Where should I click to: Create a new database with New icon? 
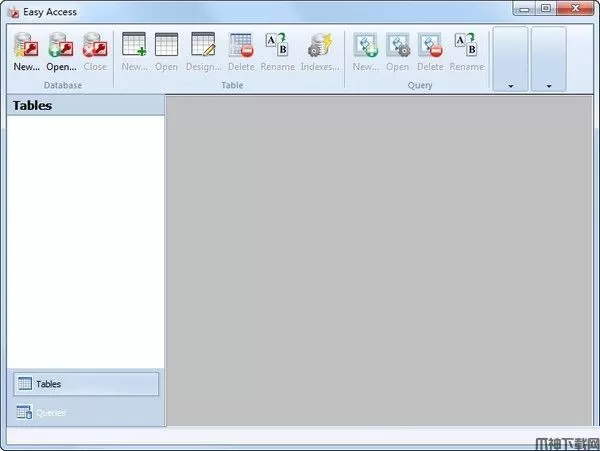[26, 52]
